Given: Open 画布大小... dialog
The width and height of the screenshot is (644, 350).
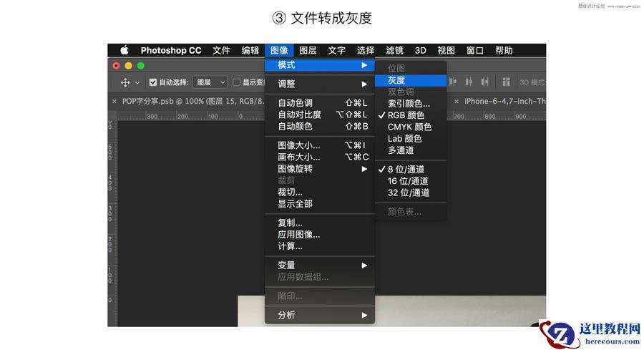Looking at the screenshot, I should click(x=320, y=157).
